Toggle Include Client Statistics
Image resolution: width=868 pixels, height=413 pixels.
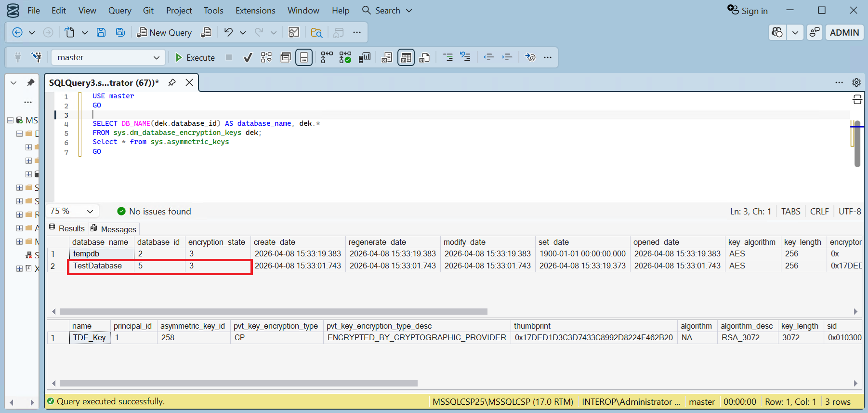tap(365, 58)
